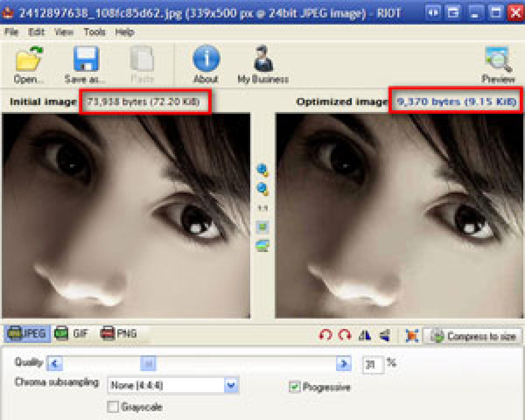The height and width of the screenshot is (420, 525).
Task: Switch to the GIF format tab
Action: [71, 334]
